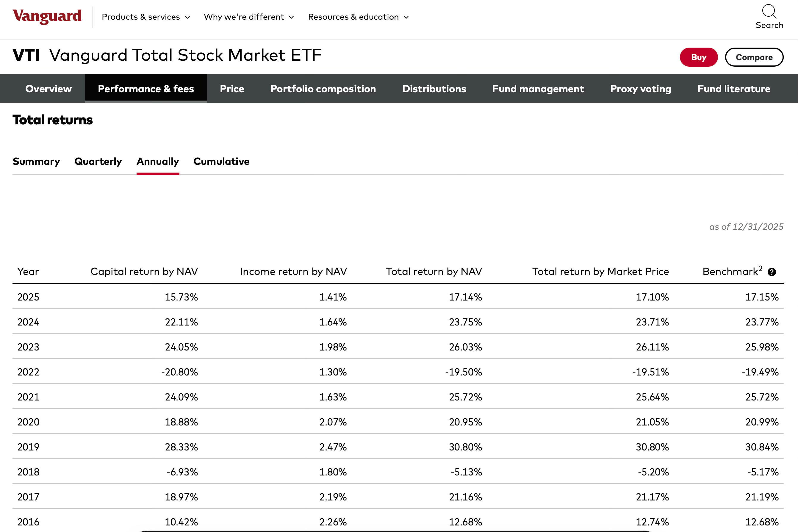Open Fund management tab
The image size is (798, 532).
pyautogui.click(x=538, y=89)
